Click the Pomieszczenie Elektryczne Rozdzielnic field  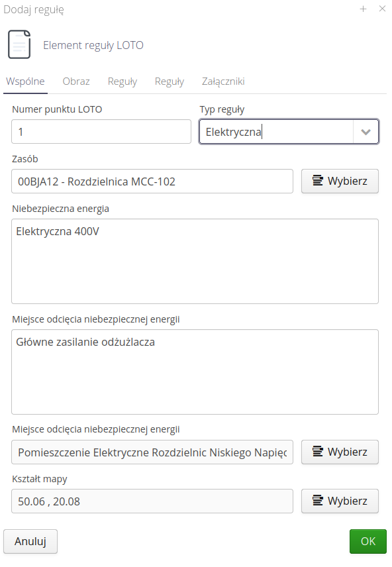pyautogui.click(x=152, y=452)
